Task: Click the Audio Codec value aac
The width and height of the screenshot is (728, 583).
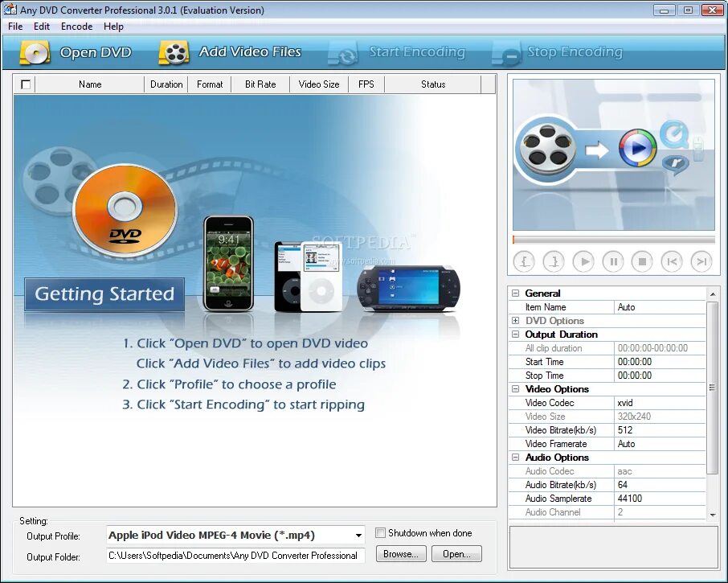Action: (x=660, y=471)
